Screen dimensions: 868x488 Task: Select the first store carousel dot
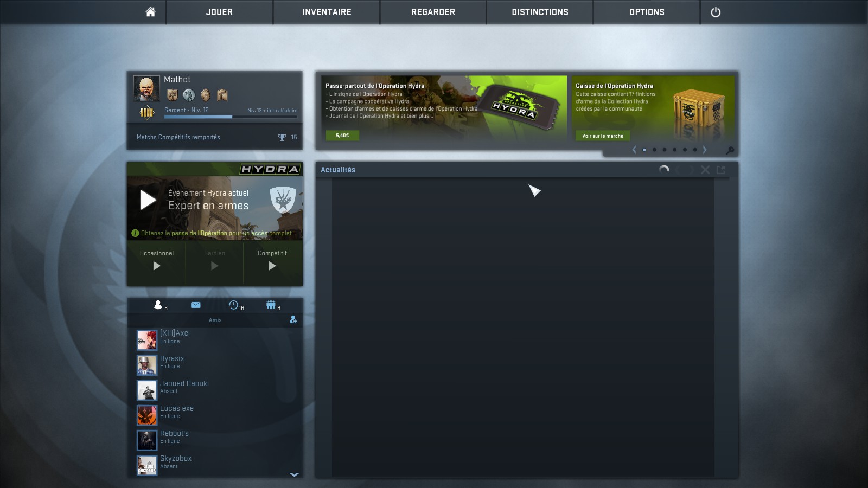(644, 150)
